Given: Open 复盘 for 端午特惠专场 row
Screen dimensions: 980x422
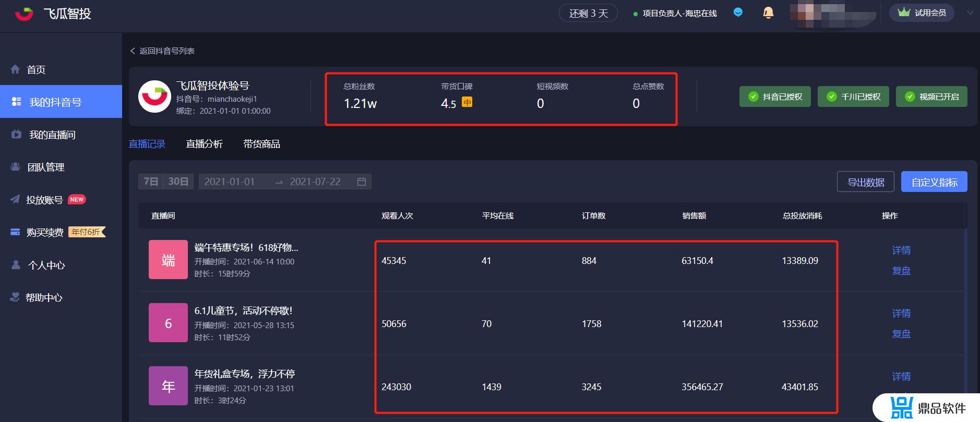Looking at the screenshot, I should (901, 271).
